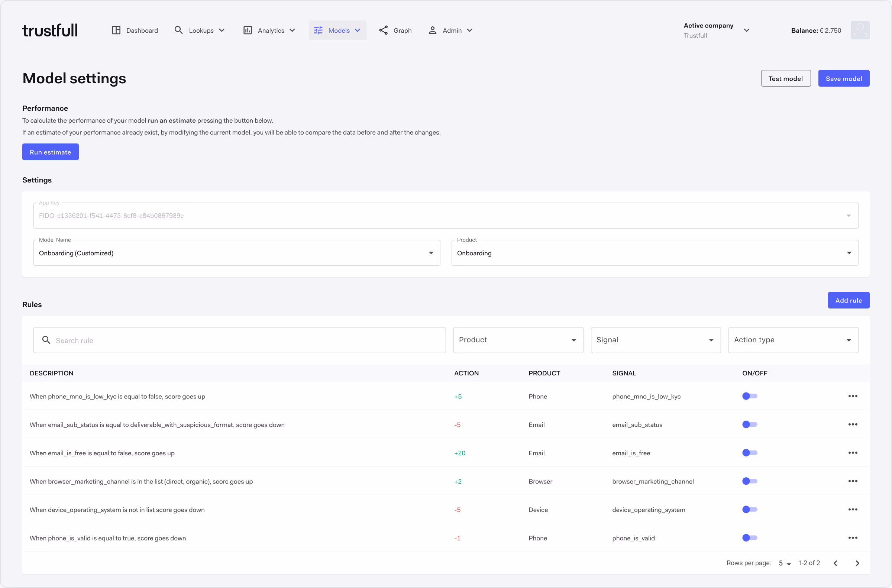Viewport: 892px width, 588px height.
Task: Open the Signal filter dropdown
Action: point(655,340)
